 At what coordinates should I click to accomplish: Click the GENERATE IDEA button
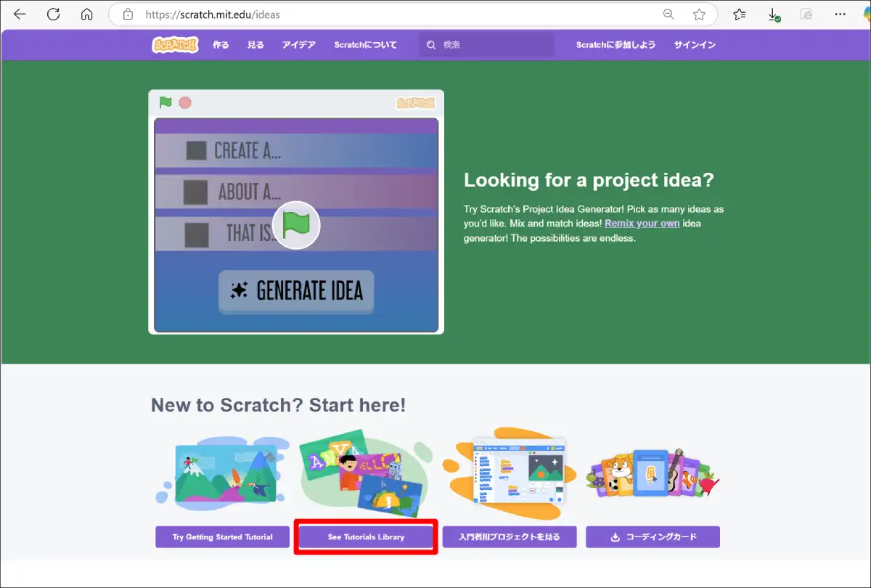click(x=296, y=291)
